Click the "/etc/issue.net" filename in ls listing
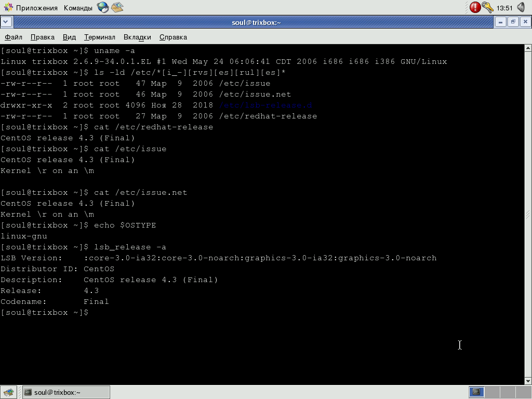Image resolution: width=532 pixels, height=399 pixels. pos(255,94)
